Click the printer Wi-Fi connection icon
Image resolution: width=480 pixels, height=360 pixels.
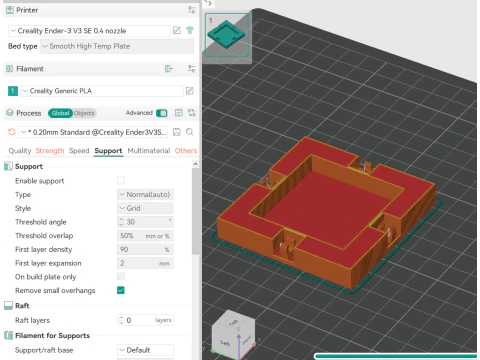pyautogui.click(x=190, y=31)
